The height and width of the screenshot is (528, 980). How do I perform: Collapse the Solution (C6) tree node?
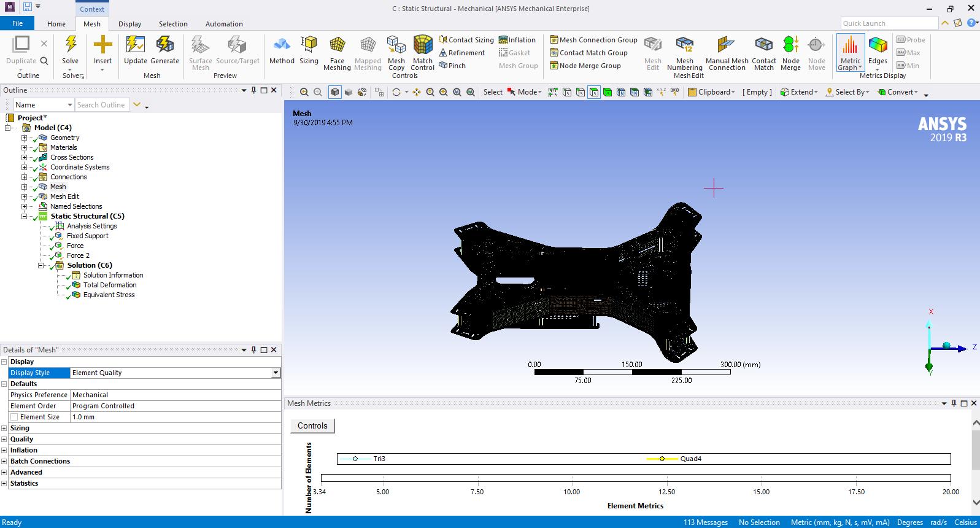41,265
